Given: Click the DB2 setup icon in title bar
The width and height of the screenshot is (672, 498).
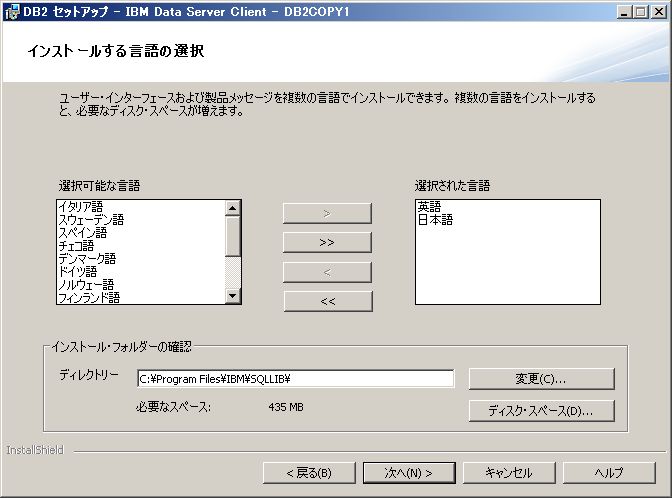Looking at the screenshot, I should tap(12, 12).
